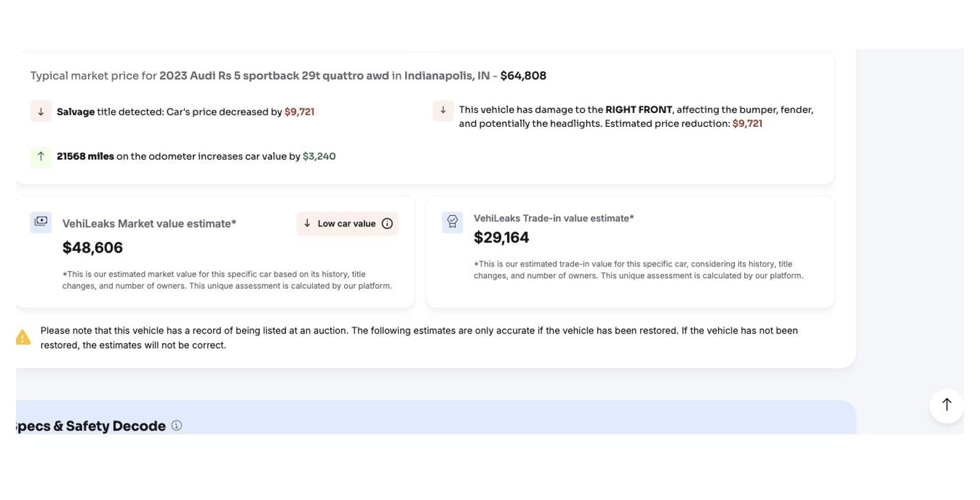Click the down arrow in Low car value badge
Viewport: 980px width, 500px height.
click(307, 223)
